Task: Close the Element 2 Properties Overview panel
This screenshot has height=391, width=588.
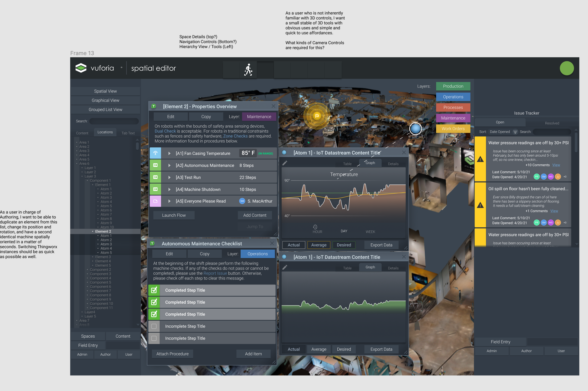Action: (x=273, y=106)
